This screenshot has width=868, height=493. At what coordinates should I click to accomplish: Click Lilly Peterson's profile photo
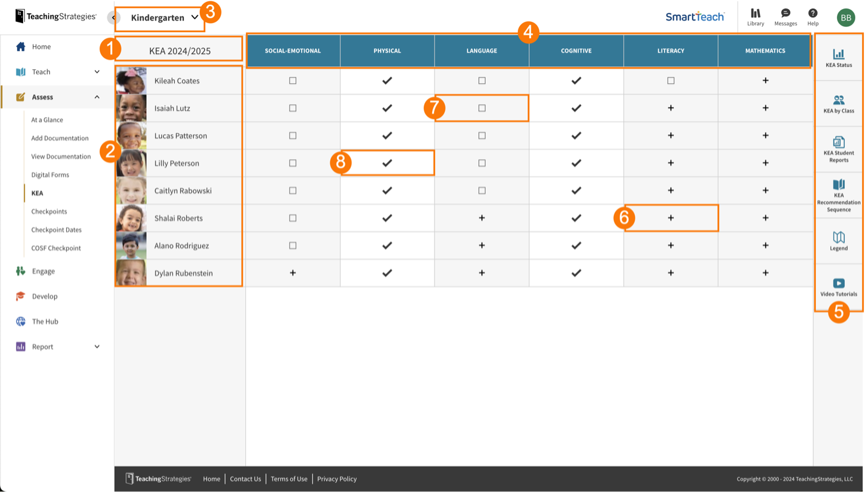[131, 163]
